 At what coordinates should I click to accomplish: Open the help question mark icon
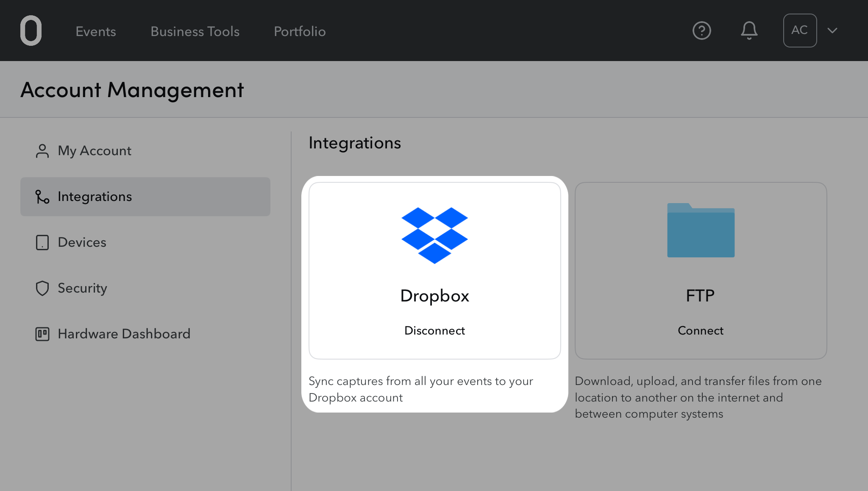[702, 31]
